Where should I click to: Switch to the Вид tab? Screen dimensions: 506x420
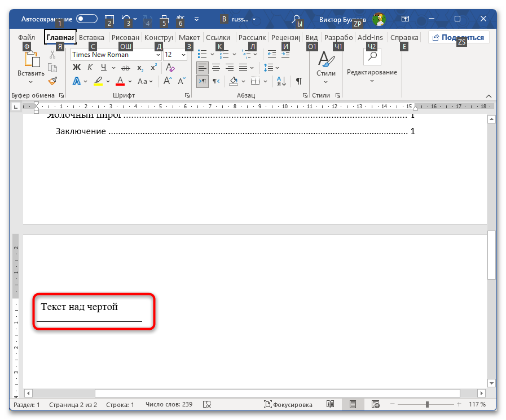point(312,37)
